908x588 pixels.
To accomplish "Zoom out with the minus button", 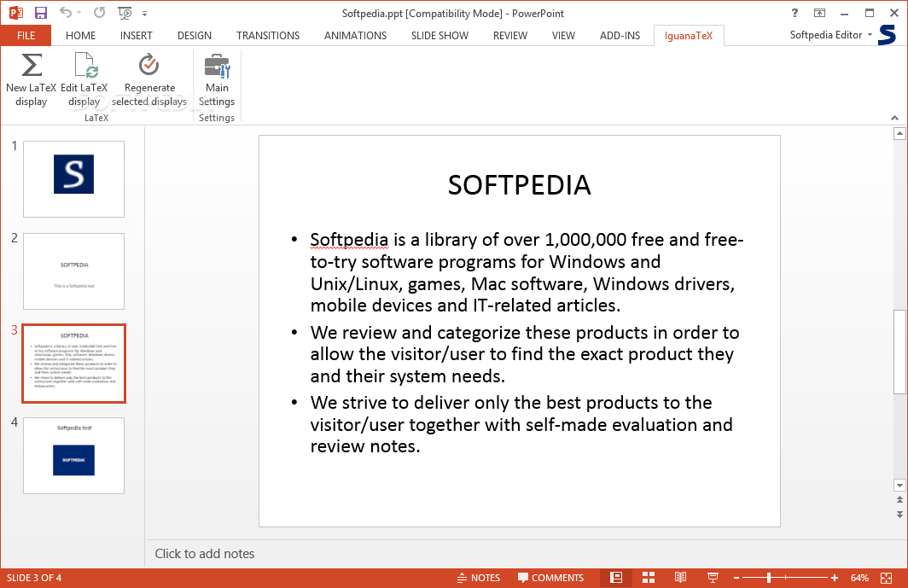I will [736, 578].
